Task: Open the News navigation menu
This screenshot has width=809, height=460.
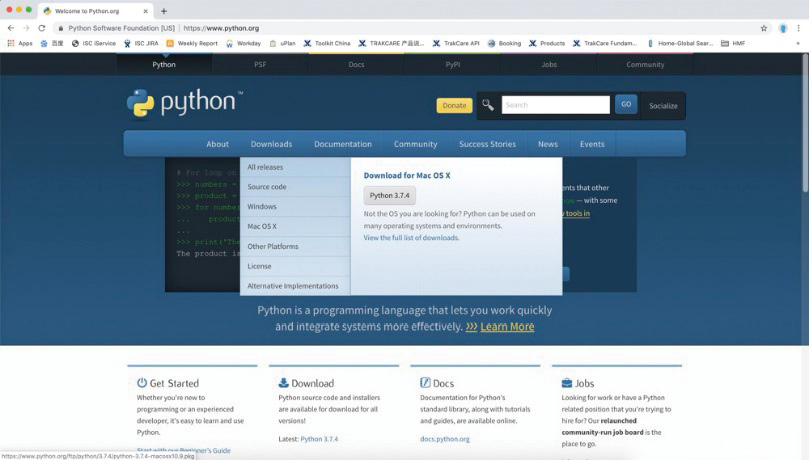Action: (x=548, y=144)
